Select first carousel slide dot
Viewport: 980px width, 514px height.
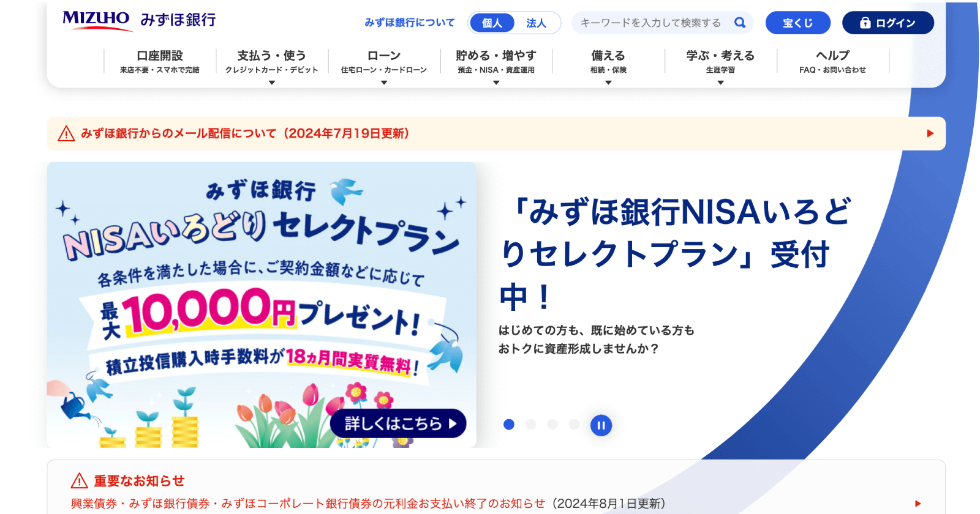[508, 425]
